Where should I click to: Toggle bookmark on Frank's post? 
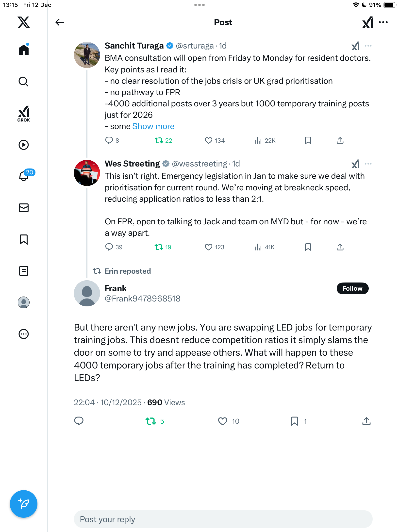click(x=295, y=421)
